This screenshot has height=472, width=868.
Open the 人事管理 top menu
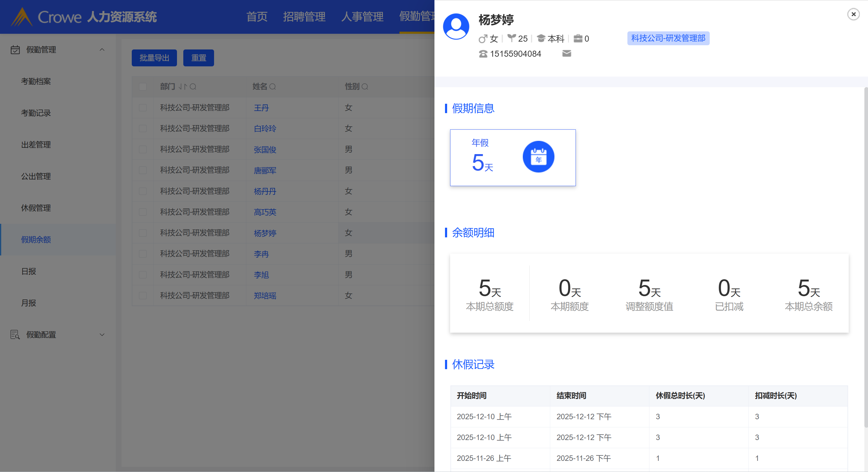tap(362, 17)
